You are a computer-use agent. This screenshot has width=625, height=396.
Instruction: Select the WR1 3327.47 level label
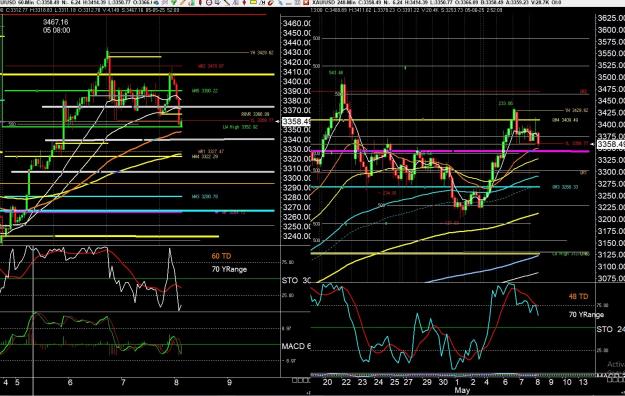click(x=211, y=152)
